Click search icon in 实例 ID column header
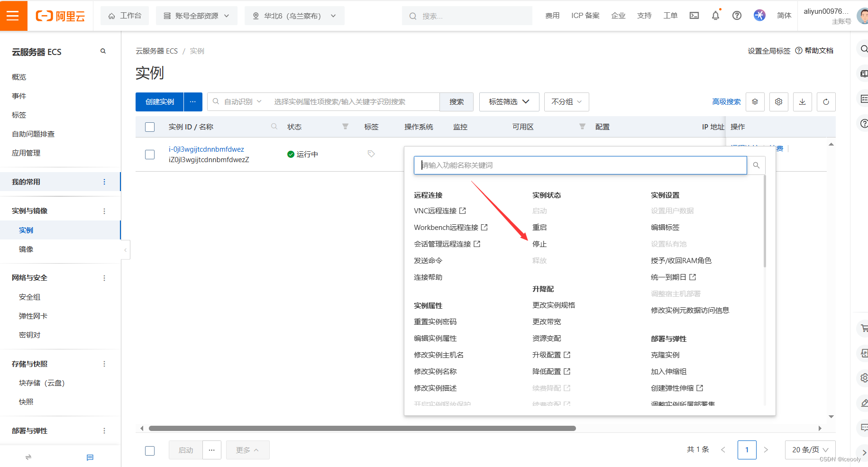Viewport: 868px width, 467px height. point(274,127)
